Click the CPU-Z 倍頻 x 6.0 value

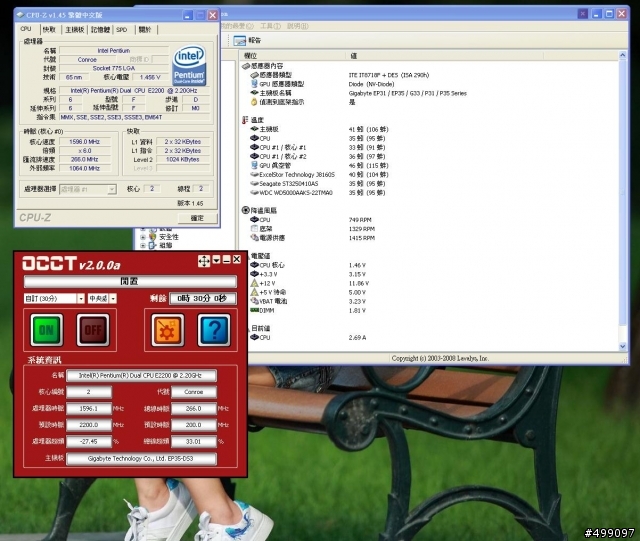pyautogui.click(x=84, y=151)
